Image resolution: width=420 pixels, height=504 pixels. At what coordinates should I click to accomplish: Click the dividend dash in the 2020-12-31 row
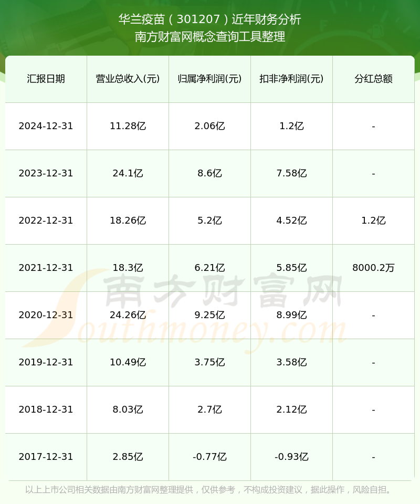[373, 316]
